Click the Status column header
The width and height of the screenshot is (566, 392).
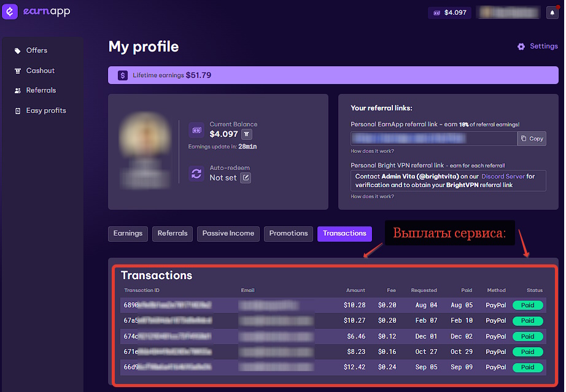point(535,290)
